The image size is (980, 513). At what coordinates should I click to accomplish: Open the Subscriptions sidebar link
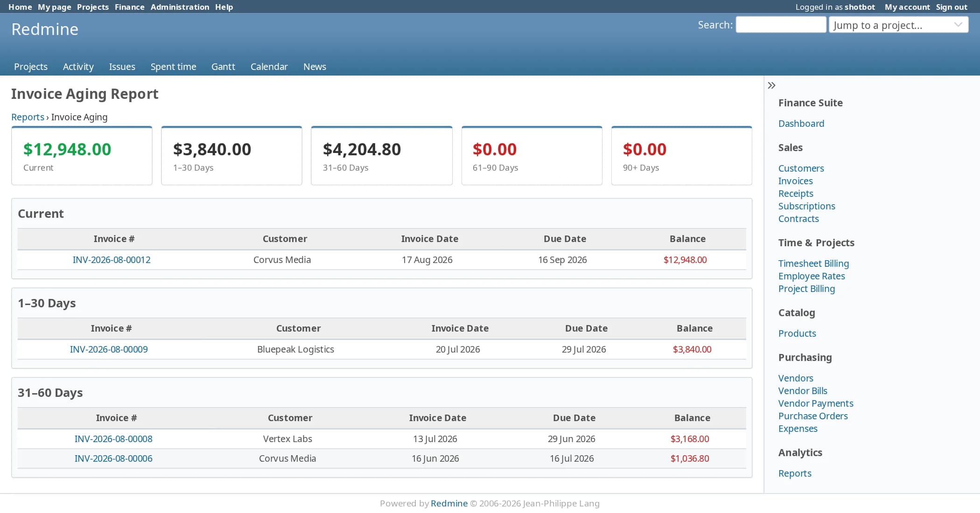click(x=806, y=206)
